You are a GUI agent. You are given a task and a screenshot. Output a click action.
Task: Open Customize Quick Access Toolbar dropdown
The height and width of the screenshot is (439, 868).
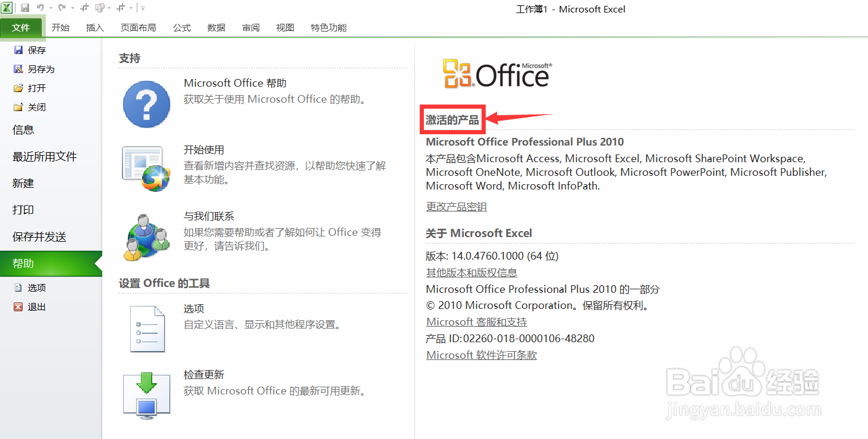click(143, 8)
